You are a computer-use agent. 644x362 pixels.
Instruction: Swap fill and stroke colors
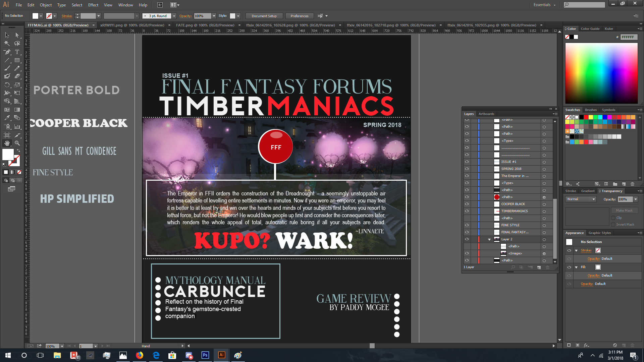tap(19, 151)
